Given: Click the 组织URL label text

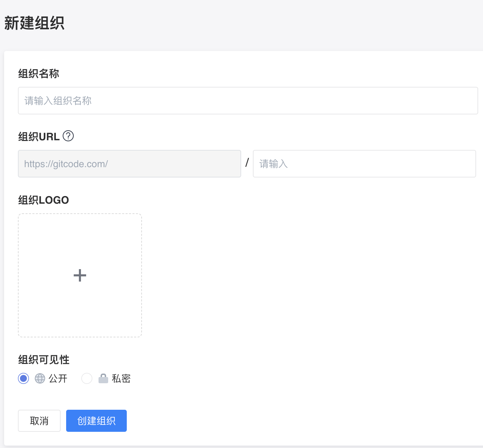Looking at the screenshot, I should 39,136.
